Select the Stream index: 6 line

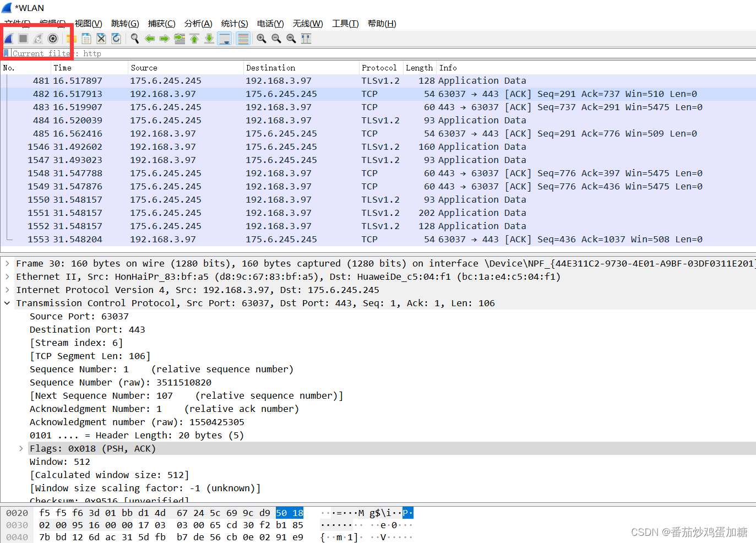pyautogui.click(x=76, y=343)
